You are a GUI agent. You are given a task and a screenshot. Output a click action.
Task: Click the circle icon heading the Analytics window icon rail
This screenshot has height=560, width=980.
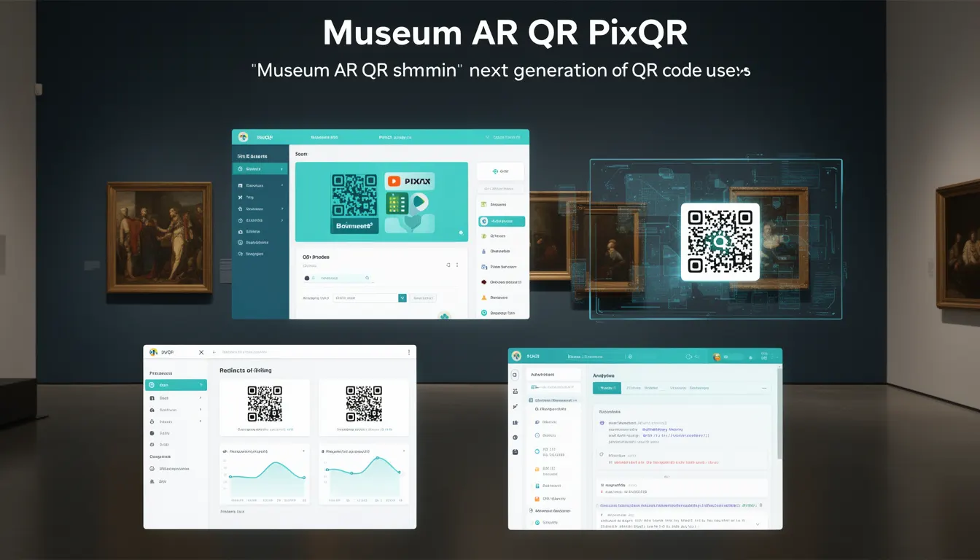tap(515, 375)
